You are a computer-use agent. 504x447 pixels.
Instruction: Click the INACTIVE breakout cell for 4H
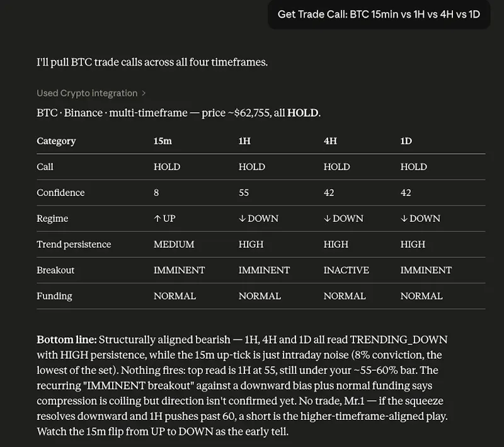[x=346, y=270]
